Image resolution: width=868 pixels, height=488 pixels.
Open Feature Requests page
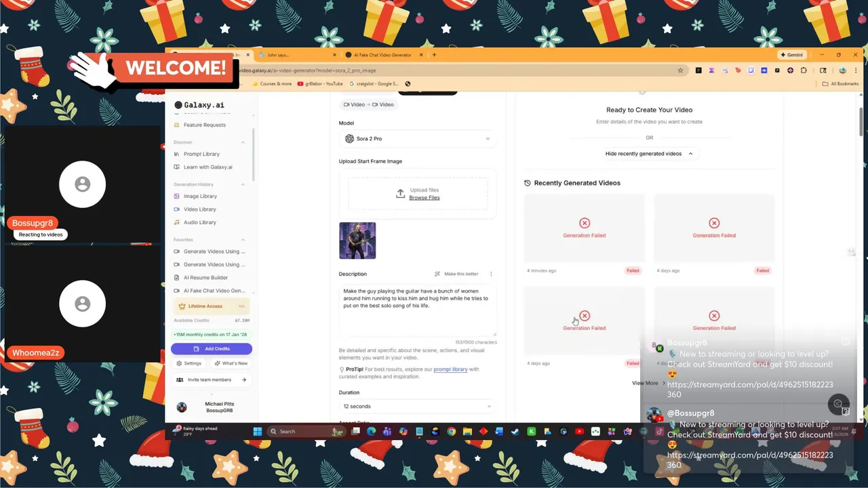coord(200,125)
